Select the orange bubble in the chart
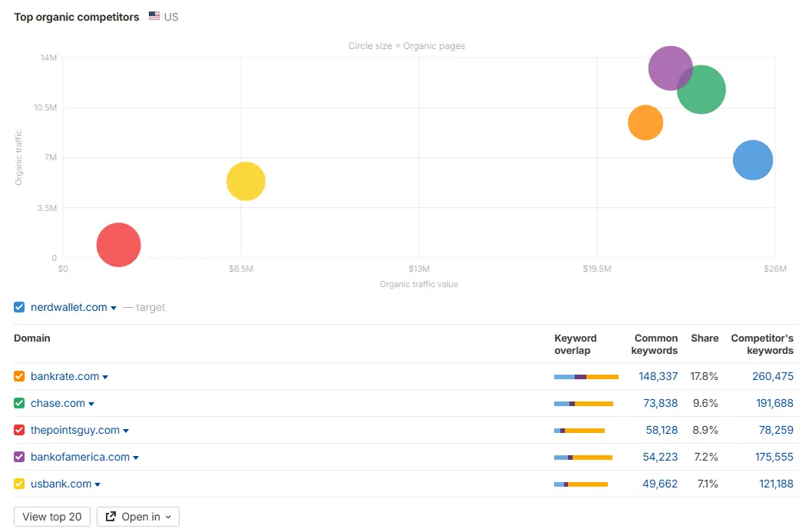This screenshot has width=812, height=532. [645, 123]
